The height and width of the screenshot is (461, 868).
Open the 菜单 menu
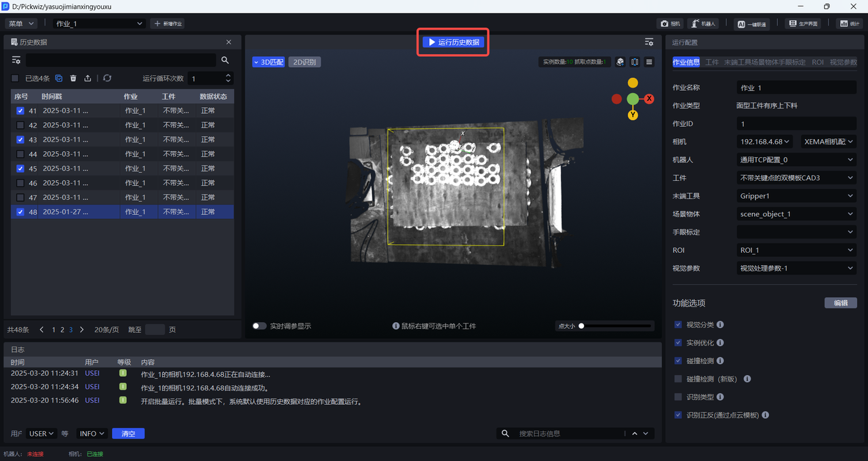pyautogui.click(x=21, y=24)
